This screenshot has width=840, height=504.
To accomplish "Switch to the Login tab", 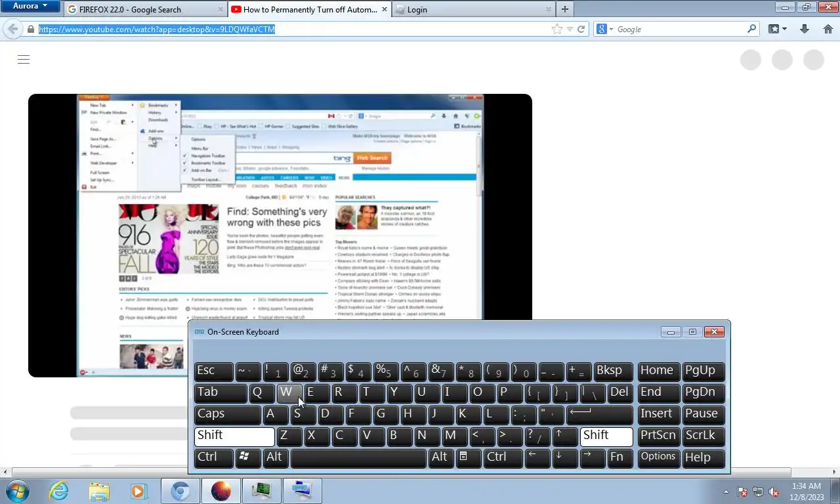I will pos(473,10).
